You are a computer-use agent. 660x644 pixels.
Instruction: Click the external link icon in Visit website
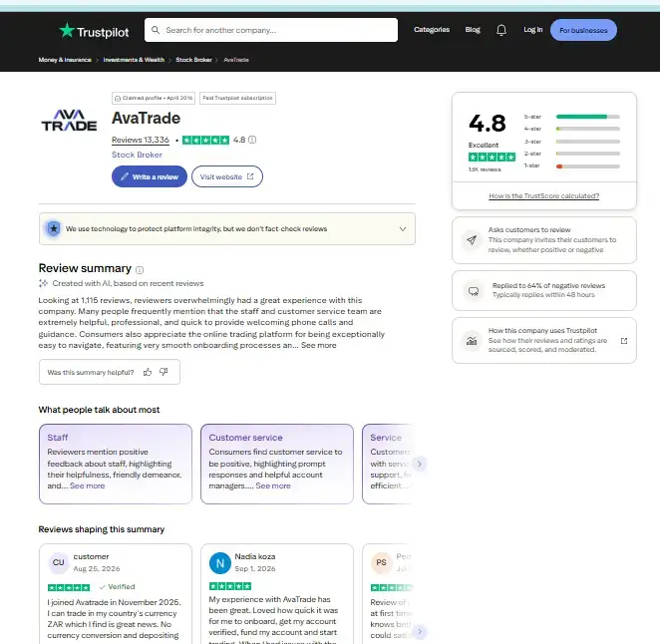(250, 176)
